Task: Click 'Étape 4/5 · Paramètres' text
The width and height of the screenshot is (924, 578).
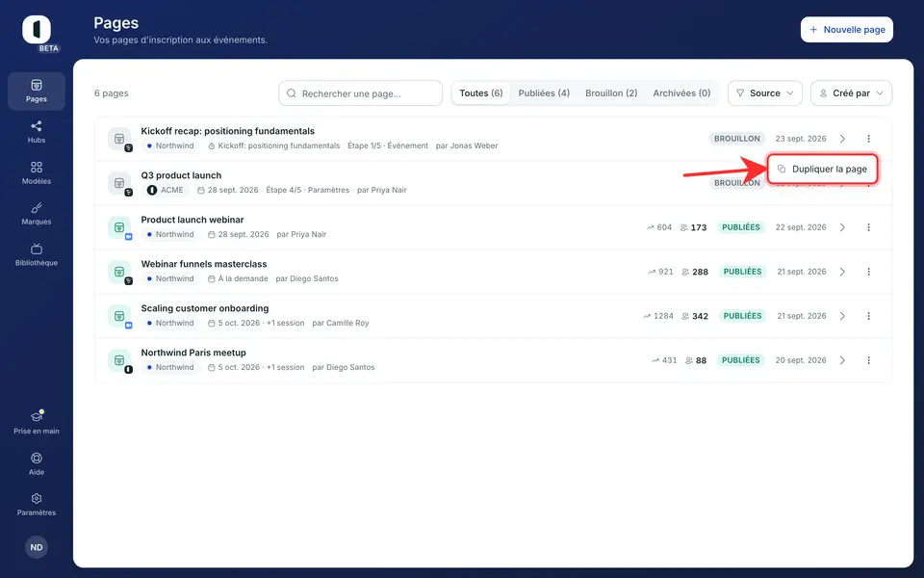Action: coord(308,190)
